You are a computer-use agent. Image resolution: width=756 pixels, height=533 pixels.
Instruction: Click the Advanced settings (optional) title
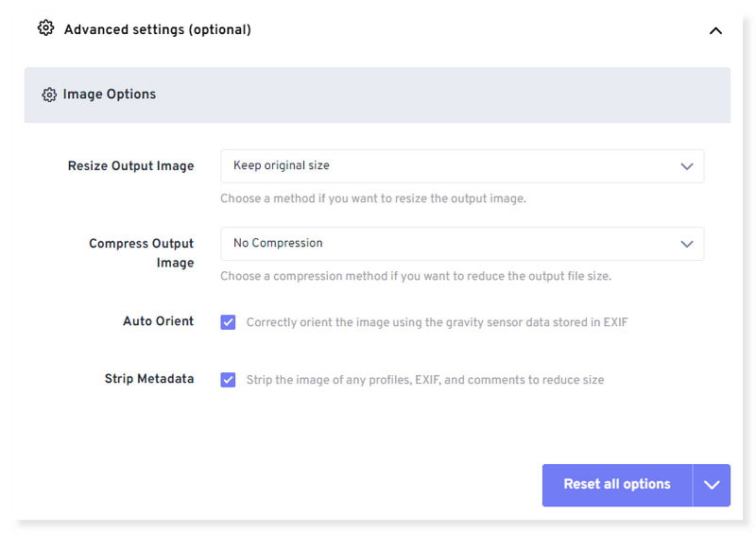coord(157,29)
